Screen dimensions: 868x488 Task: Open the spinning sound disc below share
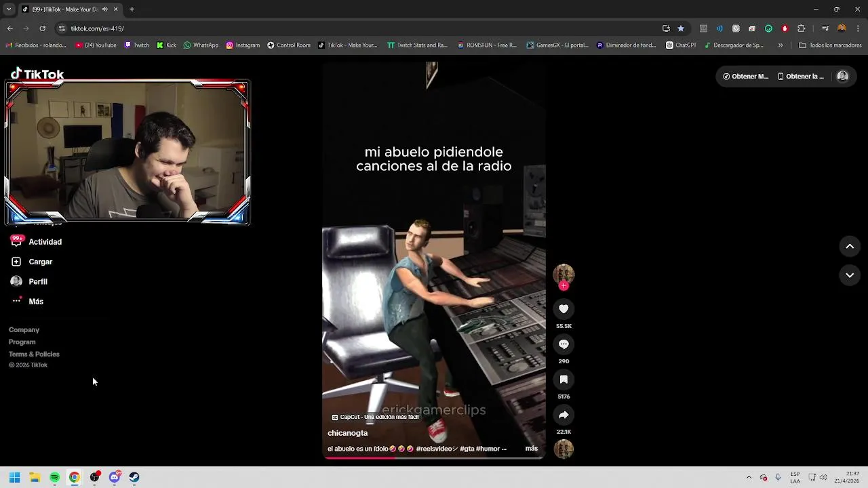click(564, 449)
